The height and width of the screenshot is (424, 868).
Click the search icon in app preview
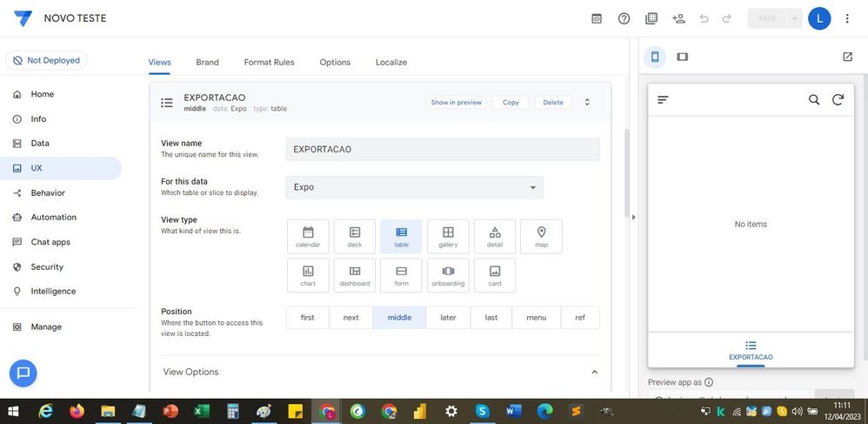[814, 100]
